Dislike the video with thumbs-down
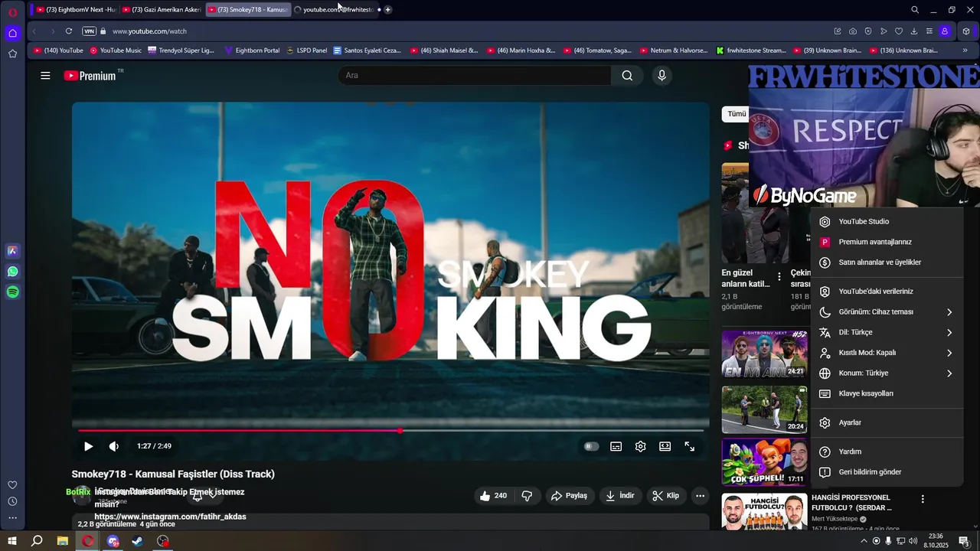The image size is (980, 551). 527,496
